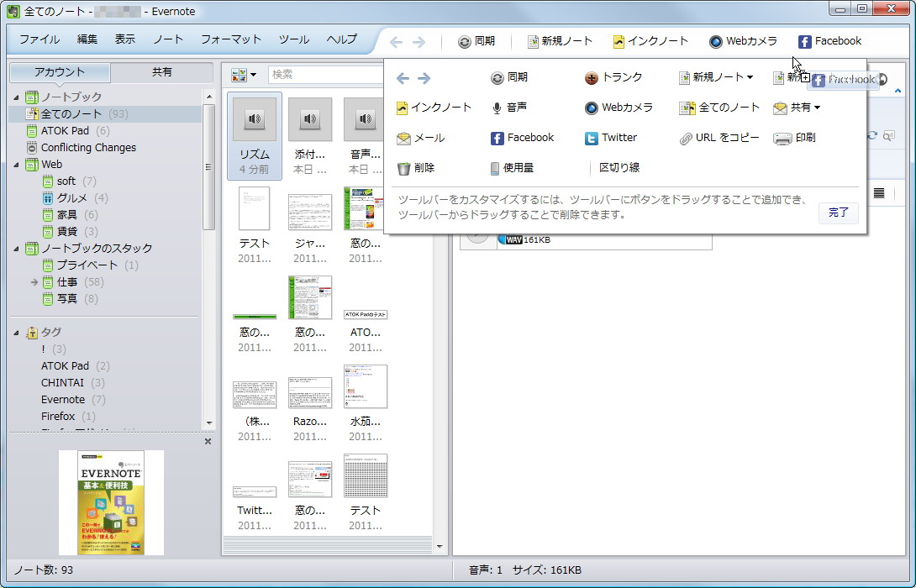Open the ノート menu
Image resolution: width=916 pixels, height=588 pixels.
coord(168,39)
